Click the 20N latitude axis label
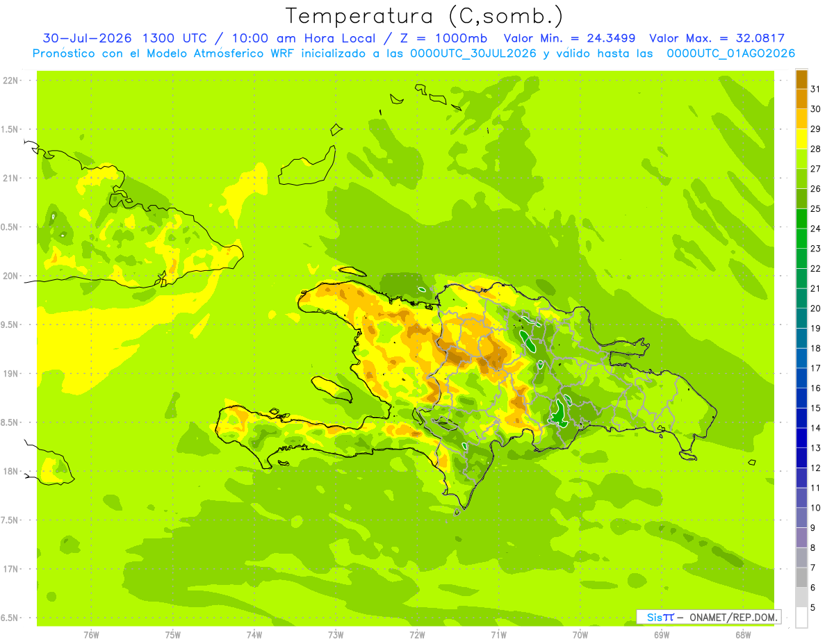834x644 pixels. coord(11,276)
